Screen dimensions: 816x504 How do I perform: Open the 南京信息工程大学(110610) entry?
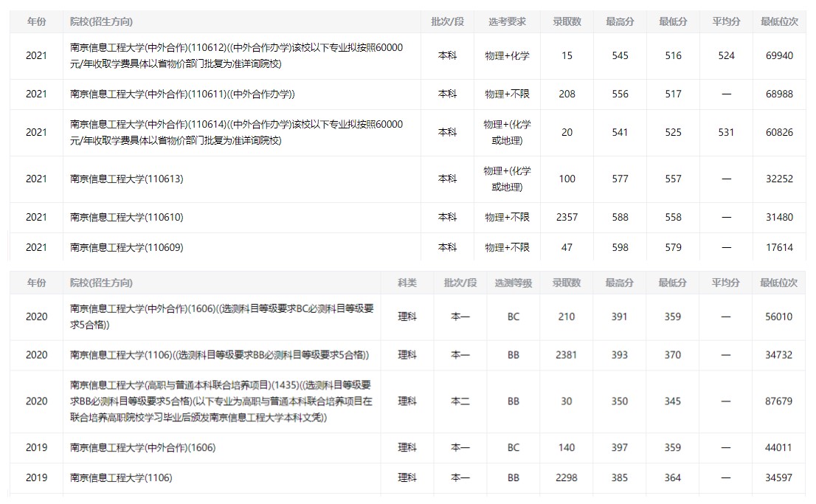pyautogui.click(x=126, y=217)
